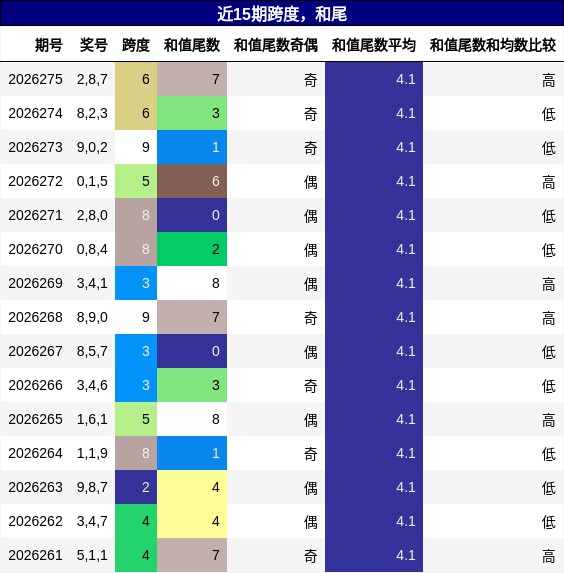Select winning numbers 3,4,7
Screen dimensions: 564x573
(x=92, y=521)
